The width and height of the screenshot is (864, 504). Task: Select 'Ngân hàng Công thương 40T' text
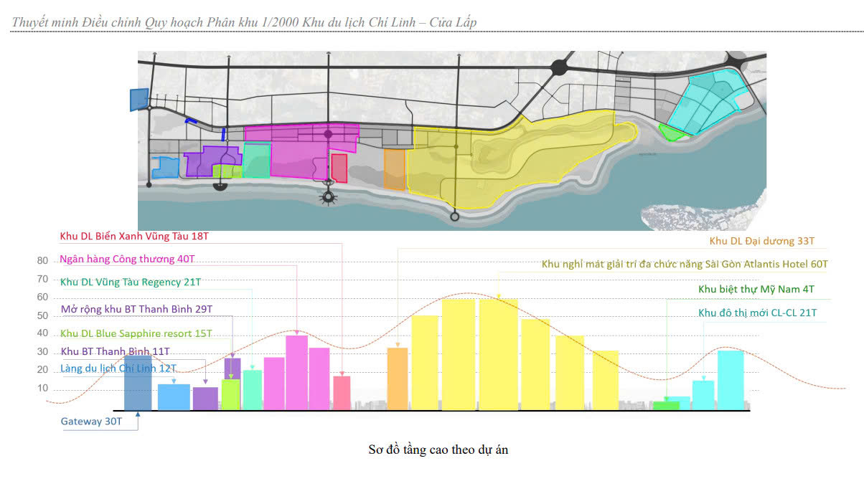click(128, 259)
